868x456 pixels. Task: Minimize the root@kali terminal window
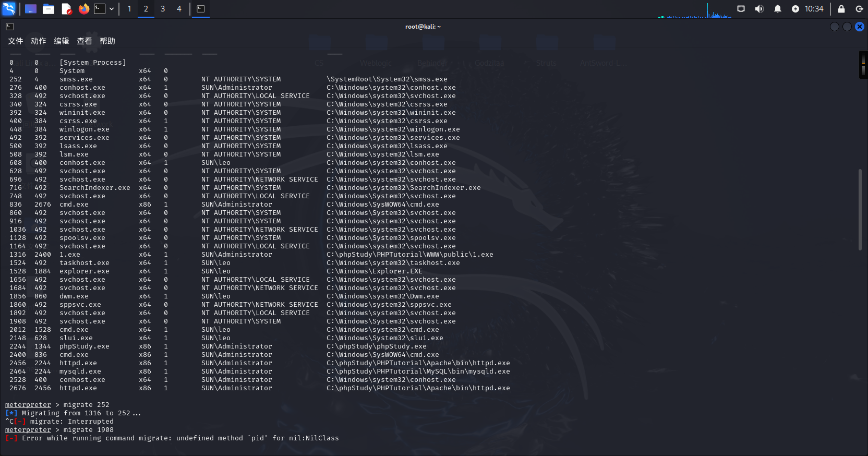(835, 27)
